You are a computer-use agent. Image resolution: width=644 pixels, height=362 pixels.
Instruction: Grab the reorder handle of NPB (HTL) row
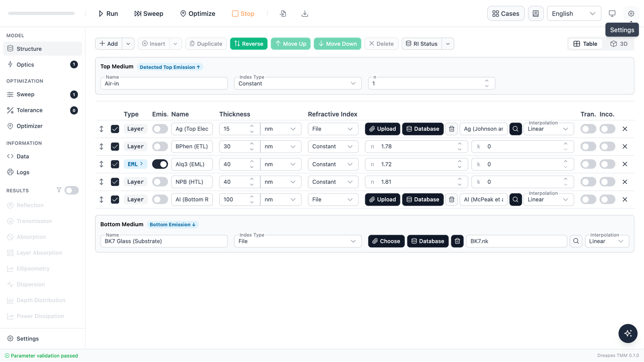101,182
